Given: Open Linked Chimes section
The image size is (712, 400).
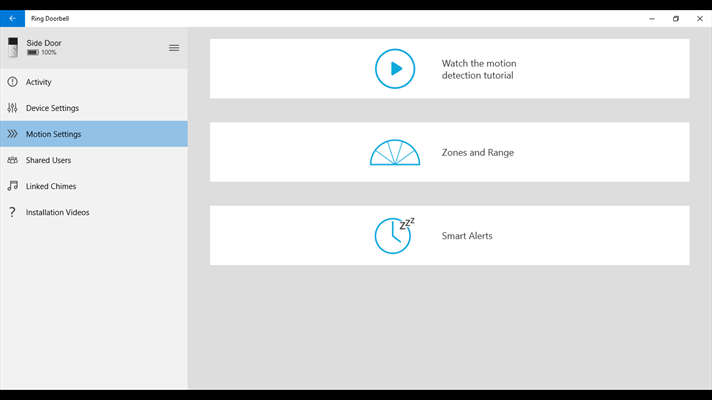Looking at the screenshot, I should click(94, 186).
